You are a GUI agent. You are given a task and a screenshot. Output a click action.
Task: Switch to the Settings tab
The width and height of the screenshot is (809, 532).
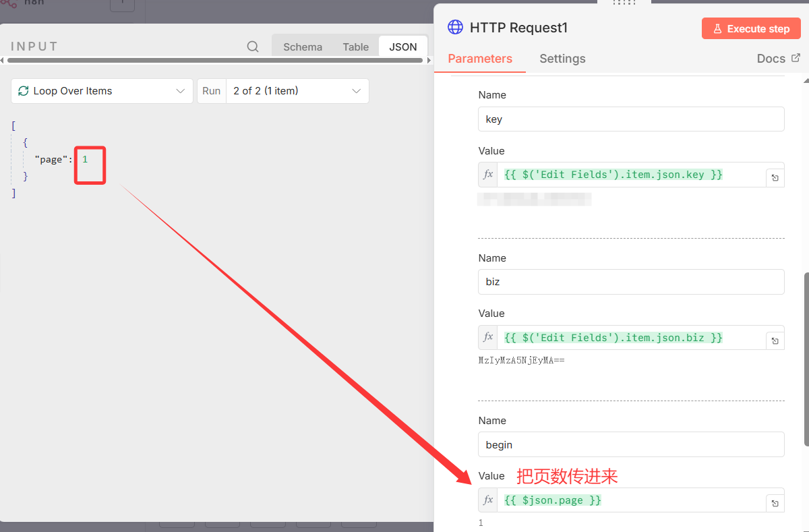coord(562,59)
